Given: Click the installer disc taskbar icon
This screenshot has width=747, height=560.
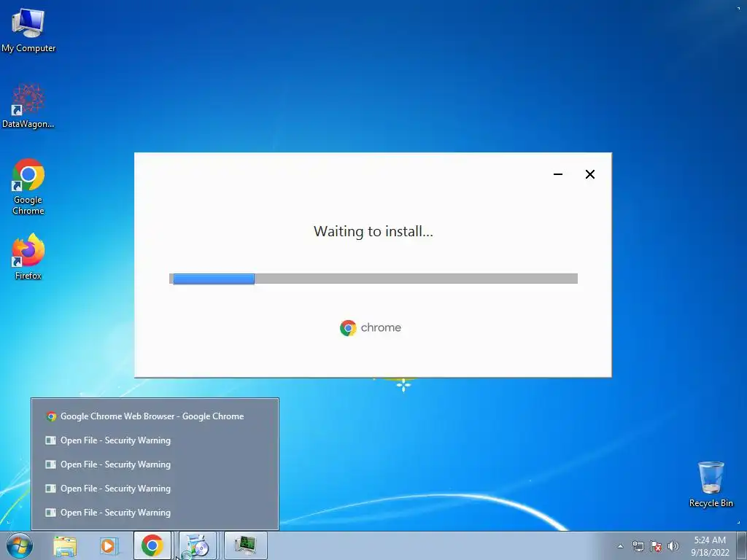Looking at the screenshot, I should click(x=198, y=545).
